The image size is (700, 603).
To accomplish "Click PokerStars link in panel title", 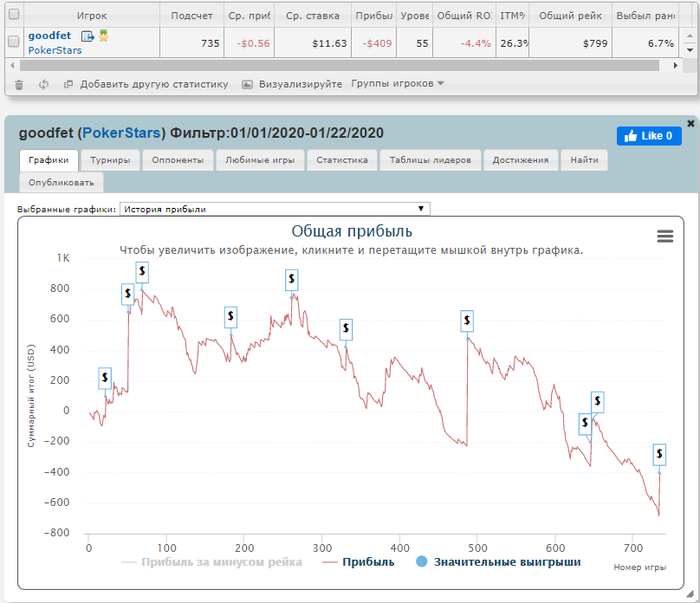I will [121, 133].
